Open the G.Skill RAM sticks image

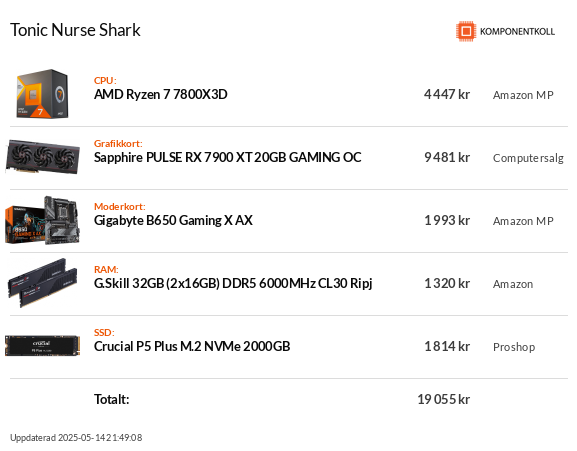pyautogui.click(x=42, y=283)
